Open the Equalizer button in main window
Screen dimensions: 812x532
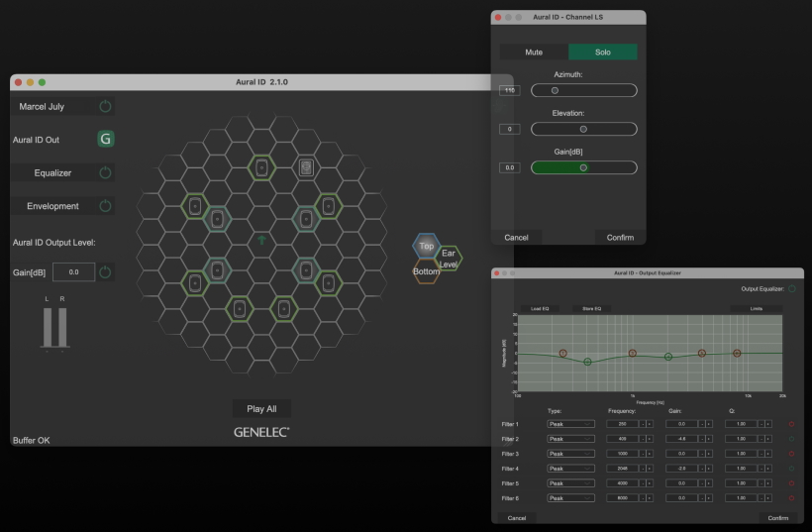pos(52,172)
